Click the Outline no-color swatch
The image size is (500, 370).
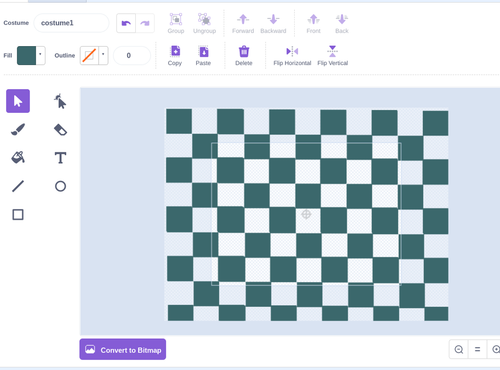(x=89, y=55)
